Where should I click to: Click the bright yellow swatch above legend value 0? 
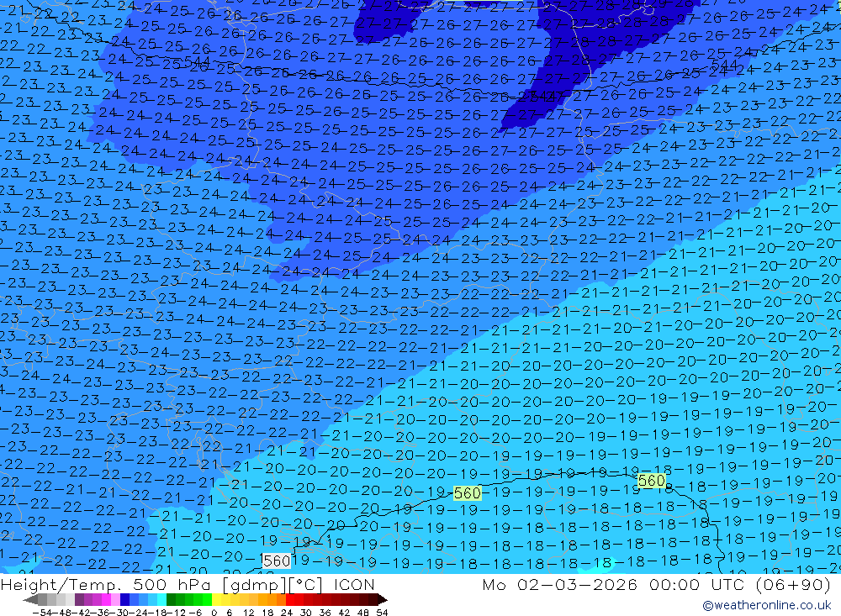pos(217,599)
